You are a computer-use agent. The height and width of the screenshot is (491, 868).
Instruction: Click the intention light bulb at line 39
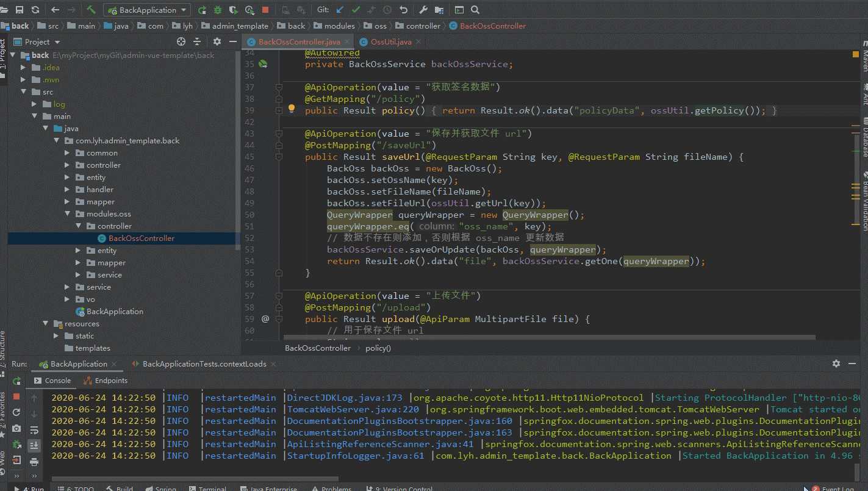(292, 109)
